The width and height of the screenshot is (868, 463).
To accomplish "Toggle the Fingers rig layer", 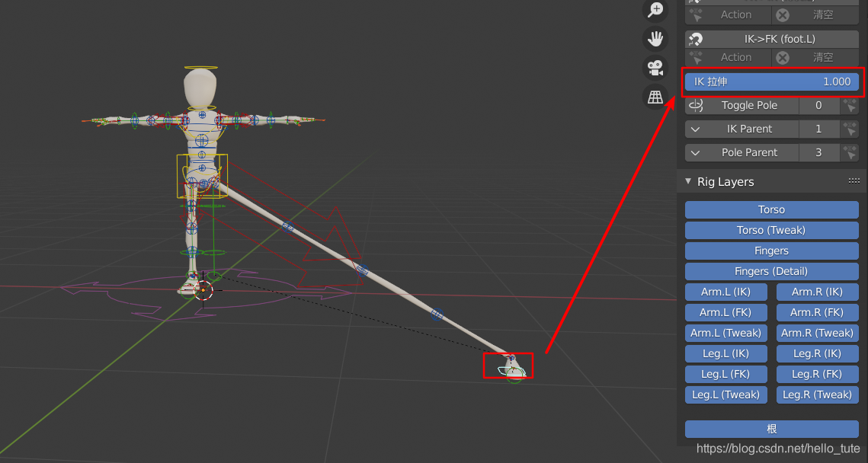I will click(772, 251).
